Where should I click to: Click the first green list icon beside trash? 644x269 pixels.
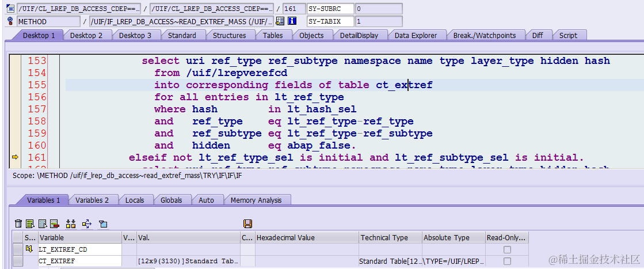30,223
